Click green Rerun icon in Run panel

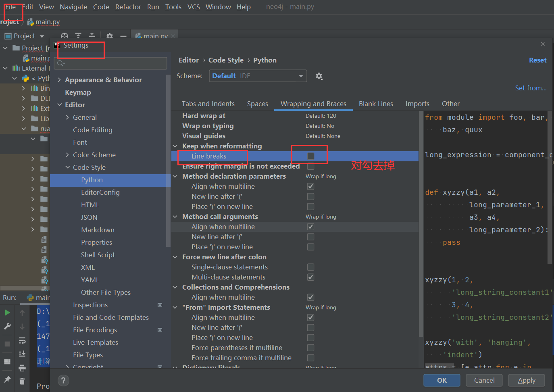pyautogui.click(x=7, y=313)
